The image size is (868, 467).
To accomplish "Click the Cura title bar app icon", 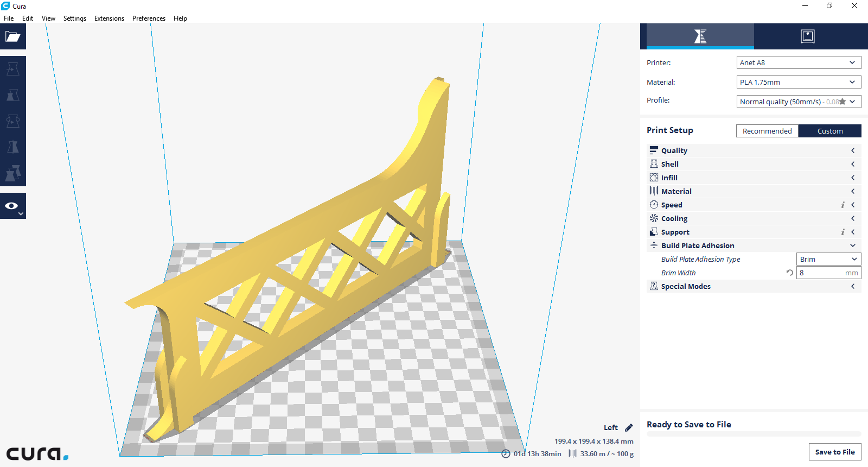I will point(5,6).
